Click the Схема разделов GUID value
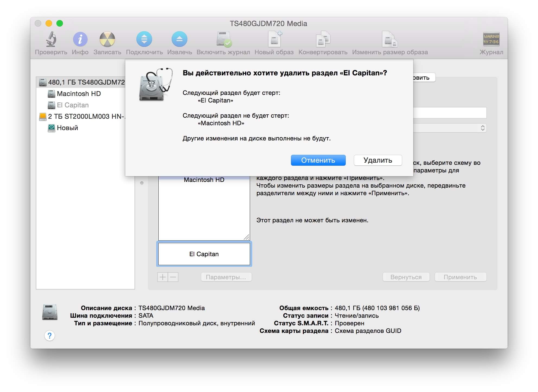 [x=368, y=331]
